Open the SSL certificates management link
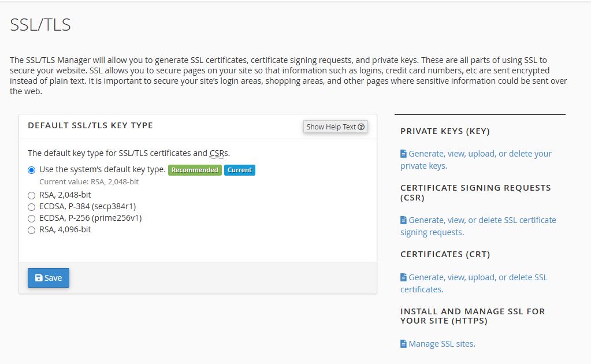 pos(477,277)
